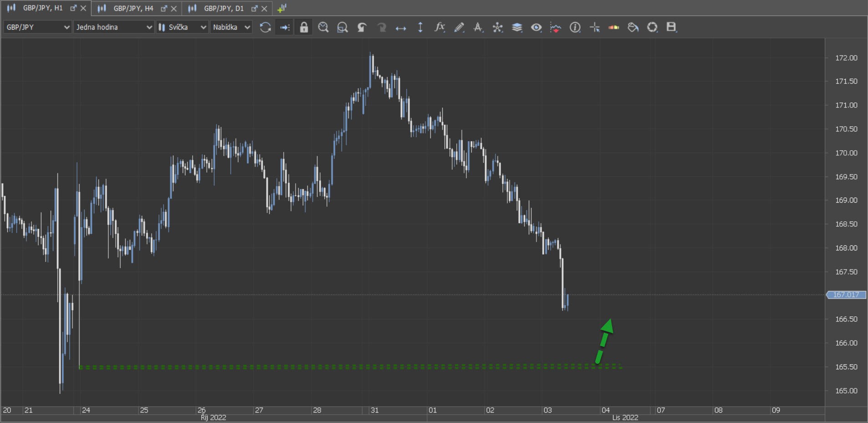Open the GBP/JPY instrument dropdown
The width and height of the screenshot is (868, 423).
click(37, 27)
